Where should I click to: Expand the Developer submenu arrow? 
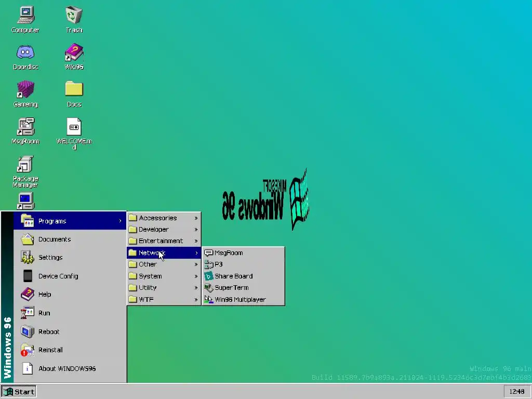pos(196,230)
